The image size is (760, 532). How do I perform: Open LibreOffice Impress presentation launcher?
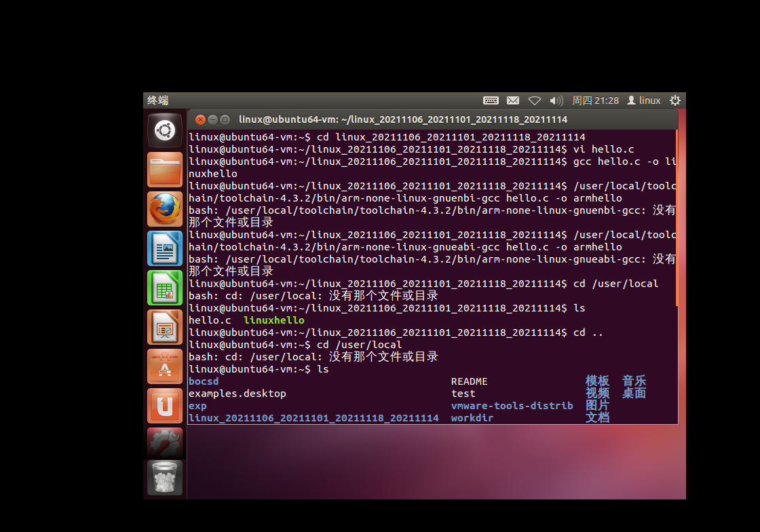coord(165,327)
